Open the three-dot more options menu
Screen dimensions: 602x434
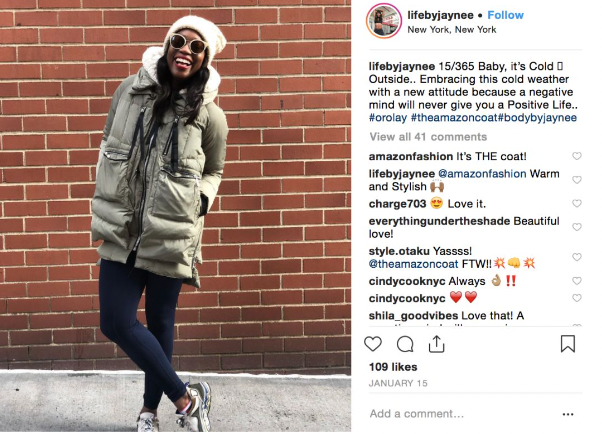click(568, 414)
